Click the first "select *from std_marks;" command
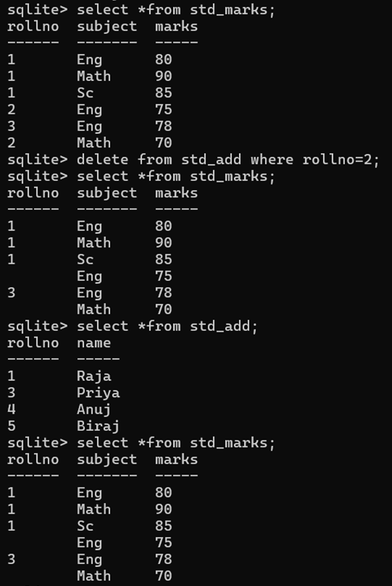This screenshot has height=586, width=392. (175, 10)
